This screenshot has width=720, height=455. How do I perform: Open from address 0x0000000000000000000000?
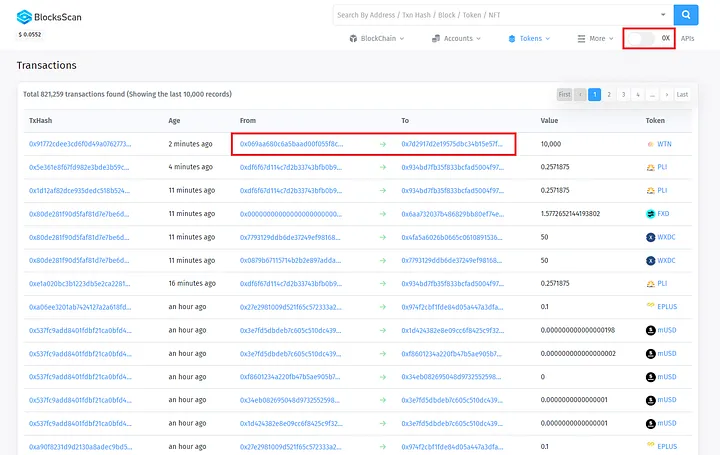(x=291, y=213)
